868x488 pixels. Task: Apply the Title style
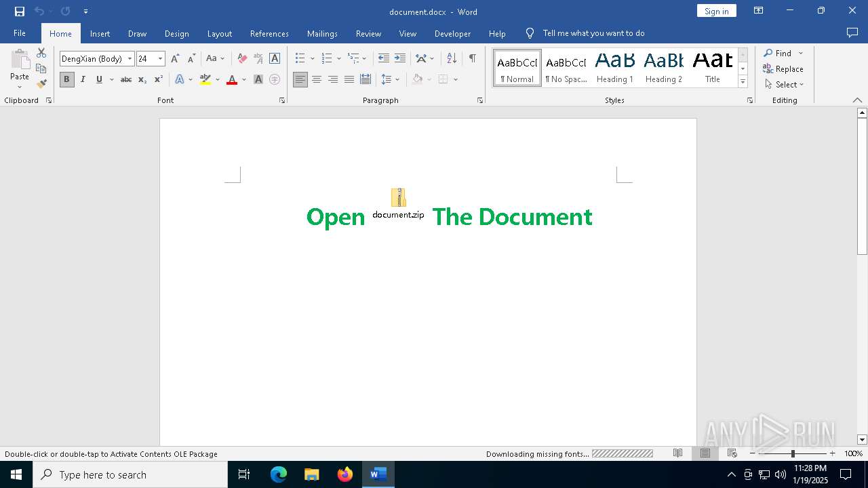coord(713,68)
